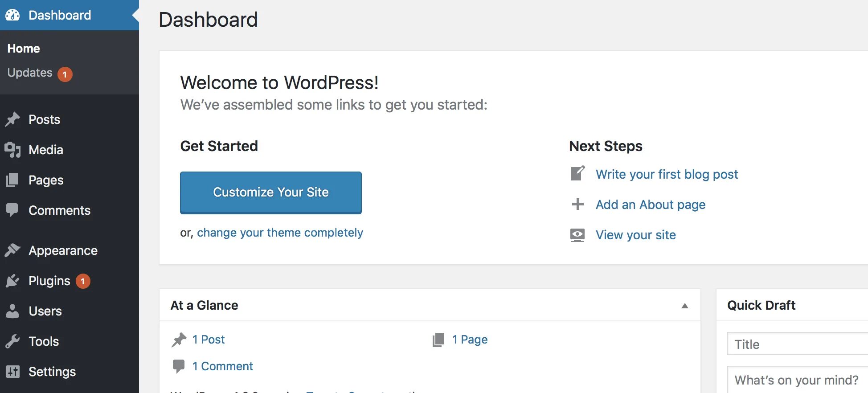
Task: Click the Appearance paintbrush icon
Action: (12, 250)
